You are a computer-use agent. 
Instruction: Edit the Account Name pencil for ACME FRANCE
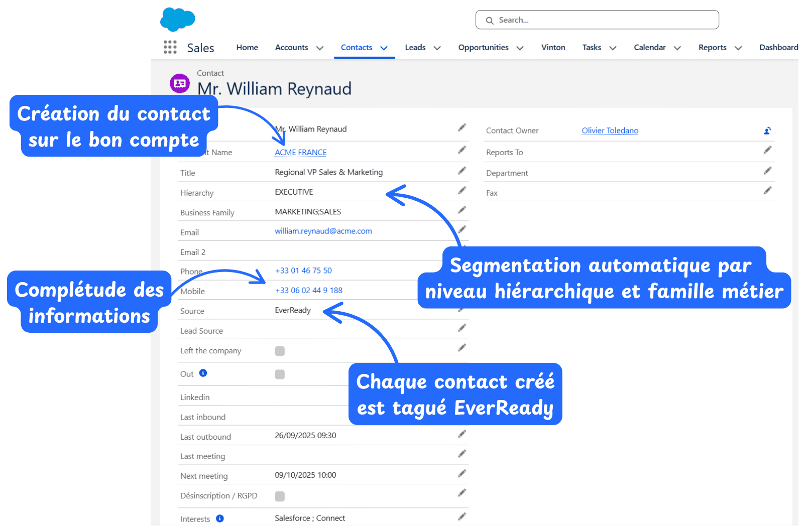[x=462, y=150]
